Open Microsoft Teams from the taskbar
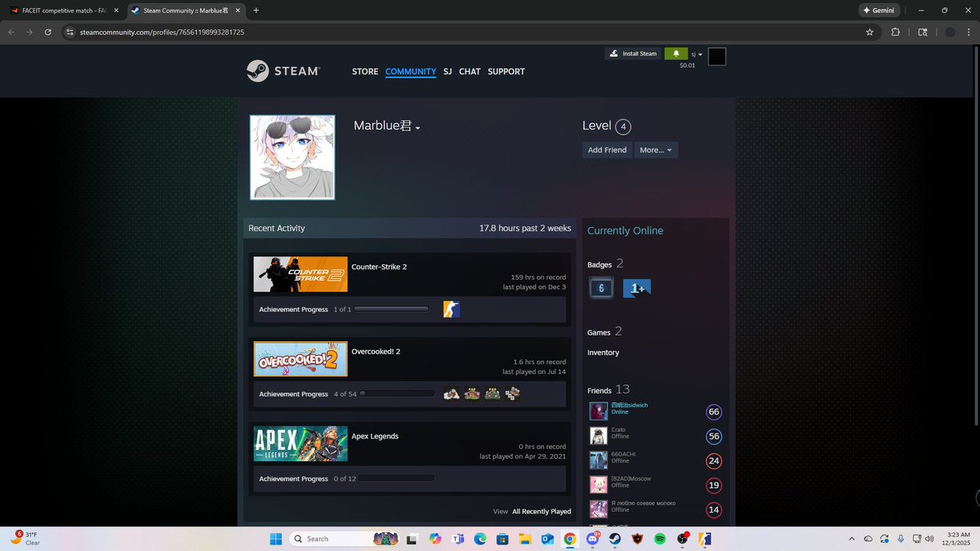Viewport: 980px width, 551px height. click(458, 539)
